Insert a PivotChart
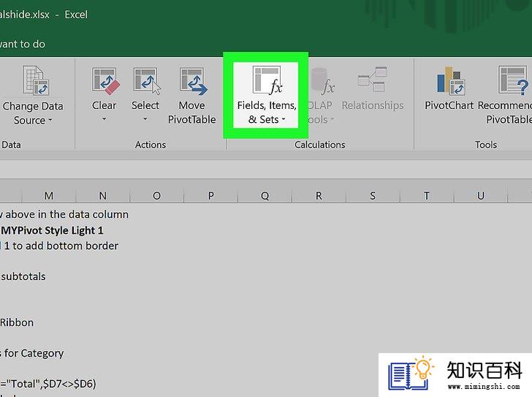This screenshot has width=532, height=397. tap(449, 89)
